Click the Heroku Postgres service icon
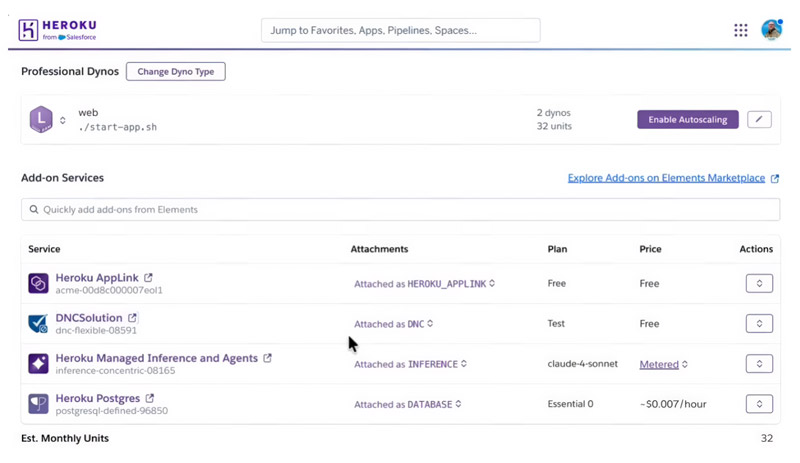 point(38,404)
